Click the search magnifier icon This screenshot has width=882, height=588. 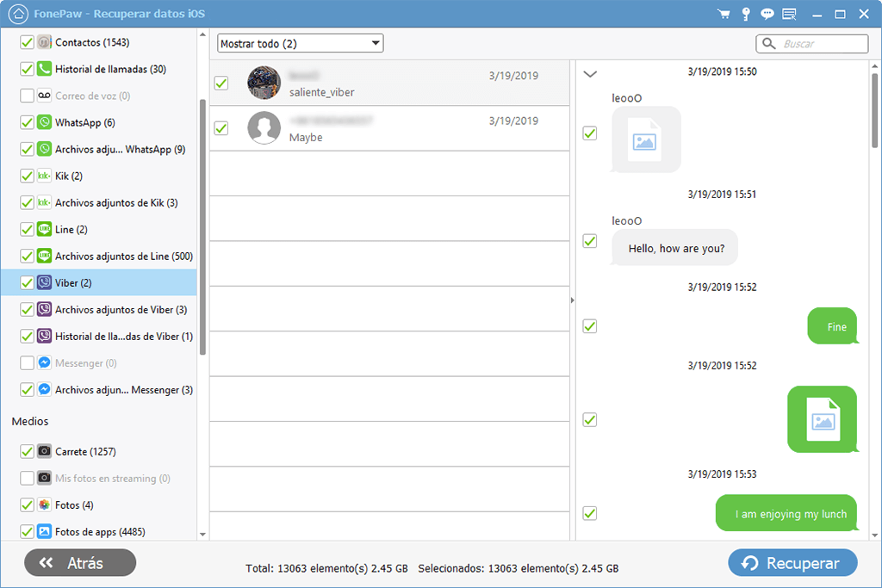tap(769, 43)
